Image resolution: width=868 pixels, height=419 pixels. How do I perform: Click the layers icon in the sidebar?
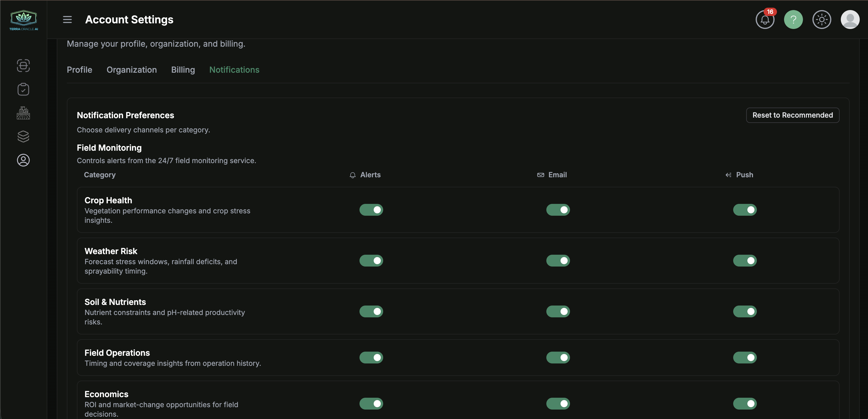tap(23, 137)
